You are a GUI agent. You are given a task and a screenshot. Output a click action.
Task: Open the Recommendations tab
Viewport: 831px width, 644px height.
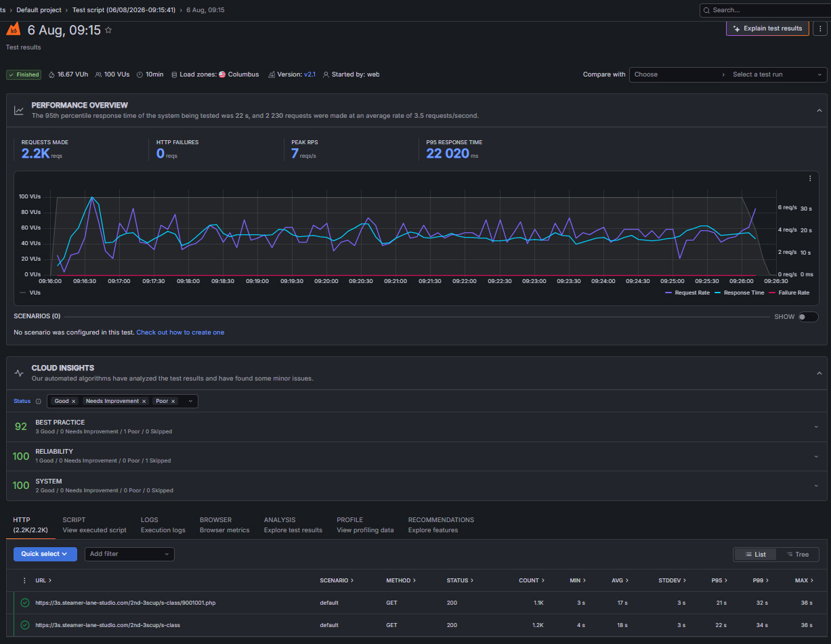pos(441,525)
